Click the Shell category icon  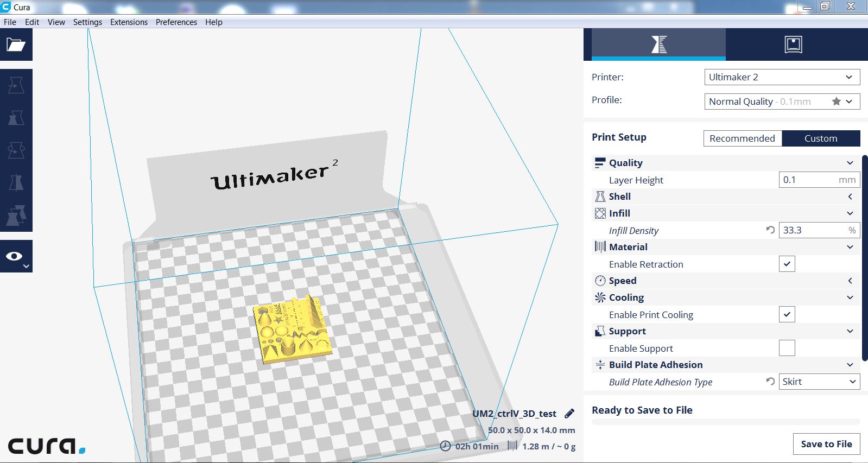pyautogui.click(x=600, y=196)
